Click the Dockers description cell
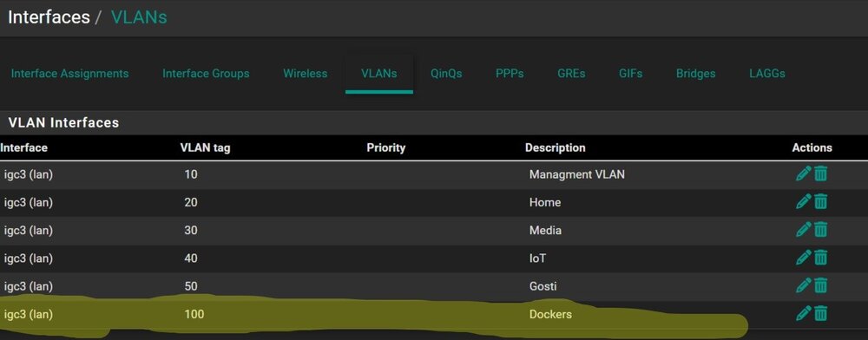 [x=551, y=315]
